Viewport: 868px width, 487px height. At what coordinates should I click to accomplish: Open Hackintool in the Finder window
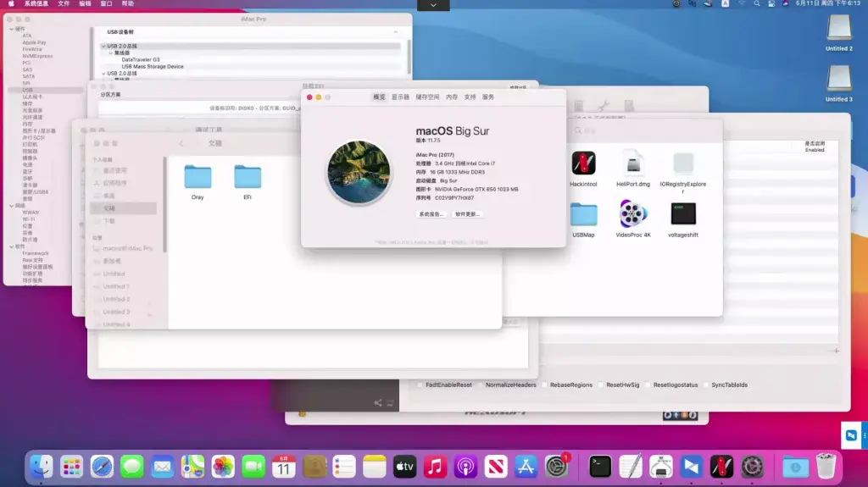(583, 163)
